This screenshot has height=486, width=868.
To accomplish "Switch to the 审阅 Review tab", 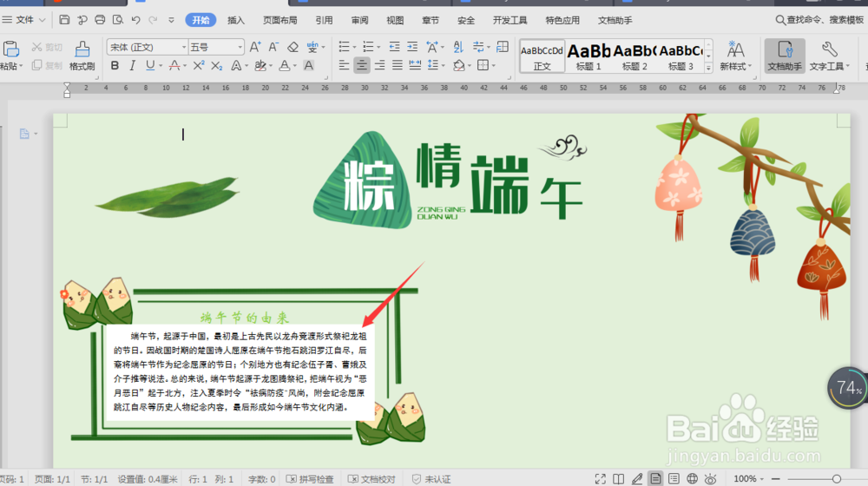I will click(360, 21).
